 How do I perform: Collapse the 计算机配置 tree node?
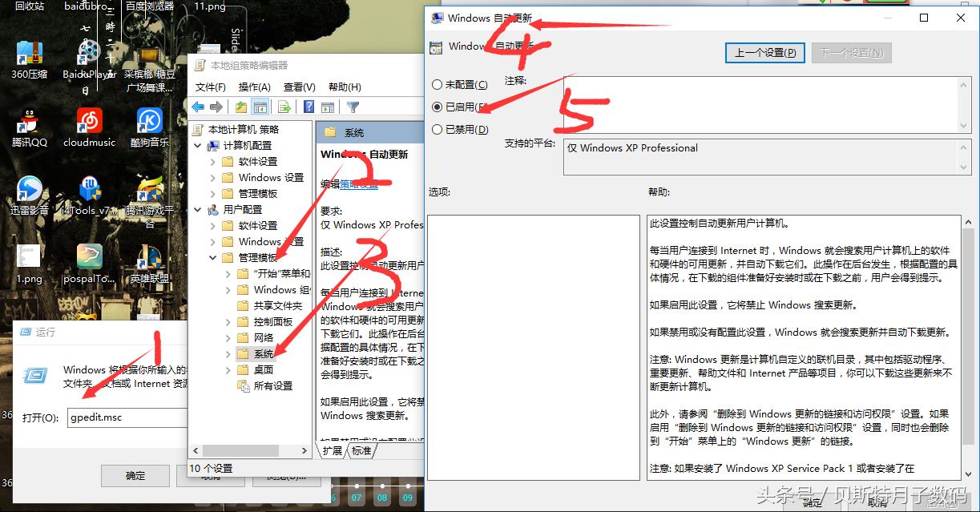click(x=198, y=146)
